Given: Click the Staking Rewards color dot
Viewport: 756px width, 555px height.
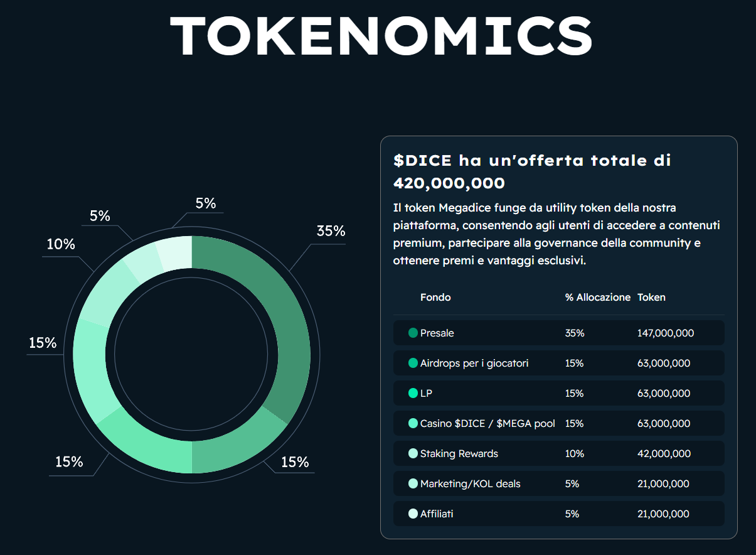Looking at the screenshot, I should point(413,453).
